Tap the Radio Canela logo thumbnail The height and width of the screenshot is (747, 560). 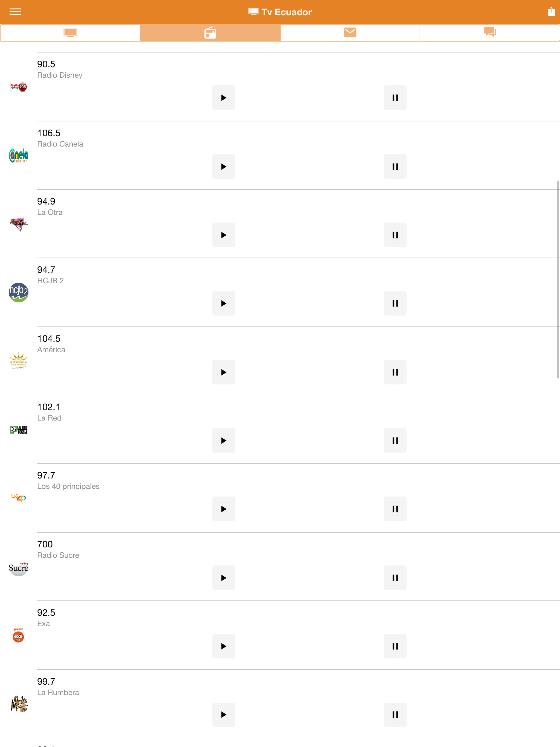(19, 155)
